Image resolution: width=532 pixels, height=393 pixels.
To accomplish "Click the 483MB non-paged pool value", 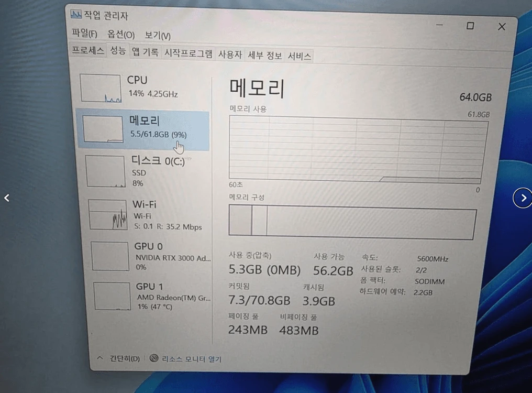I will click(x=298, y=331).
